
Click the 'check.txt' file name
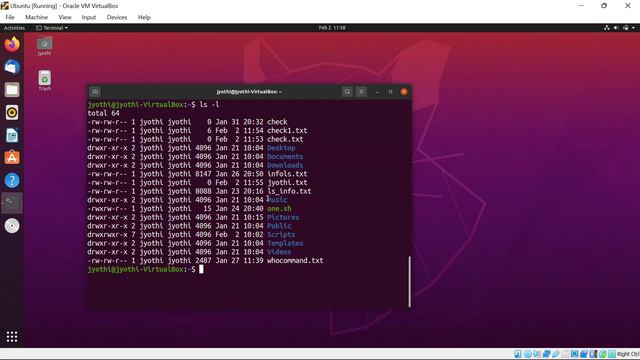coord(285,139)
